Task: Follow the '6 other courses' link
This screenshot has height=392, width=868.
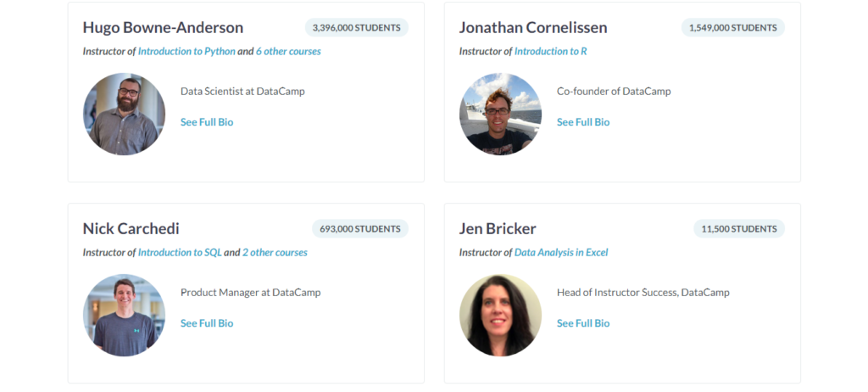Action: point(288,51)
